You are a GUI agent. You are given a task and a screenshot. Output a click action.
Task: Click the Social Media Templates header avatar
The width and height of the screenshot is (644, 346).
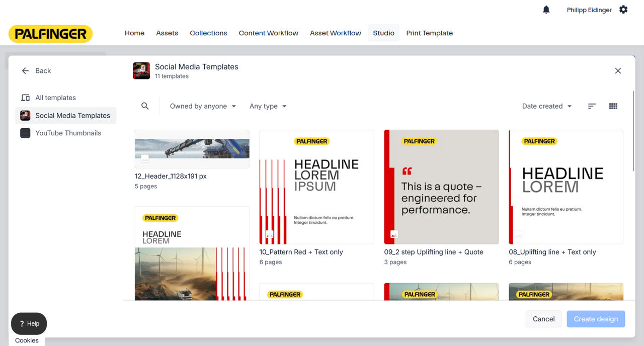[141, 71]
